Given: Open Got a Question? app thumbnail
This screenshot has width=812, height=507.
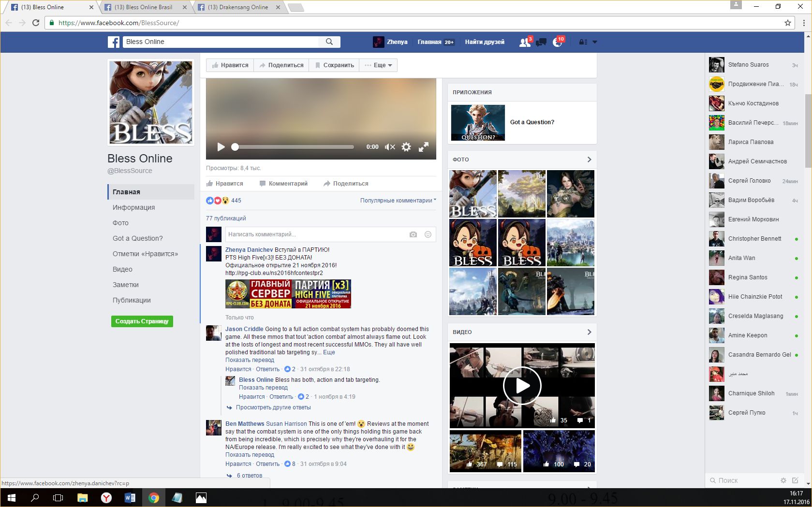Looking at the screenshot, I should (478, 123).
